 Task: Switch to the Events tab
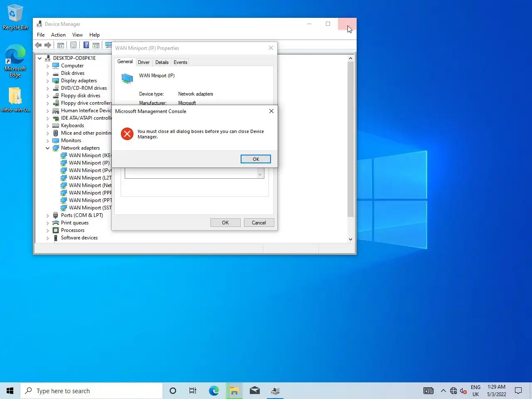pyautogui.click(x=180, y=62)
